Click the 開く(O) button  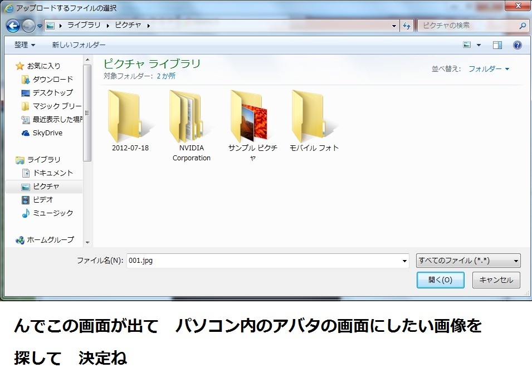(440, 280)
